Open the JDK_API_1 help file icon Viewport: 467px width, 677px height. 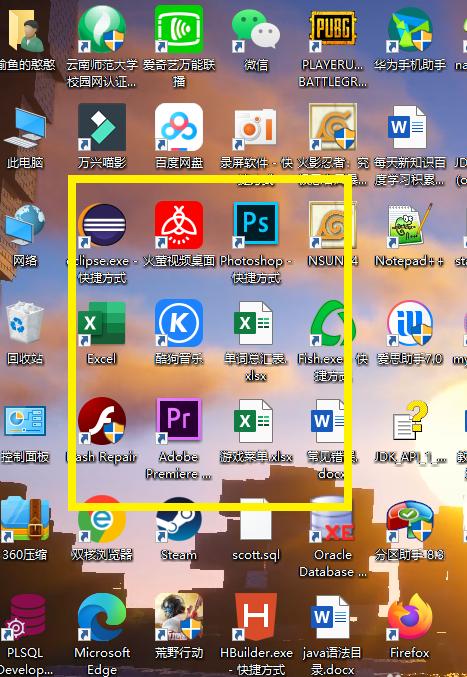410,421
